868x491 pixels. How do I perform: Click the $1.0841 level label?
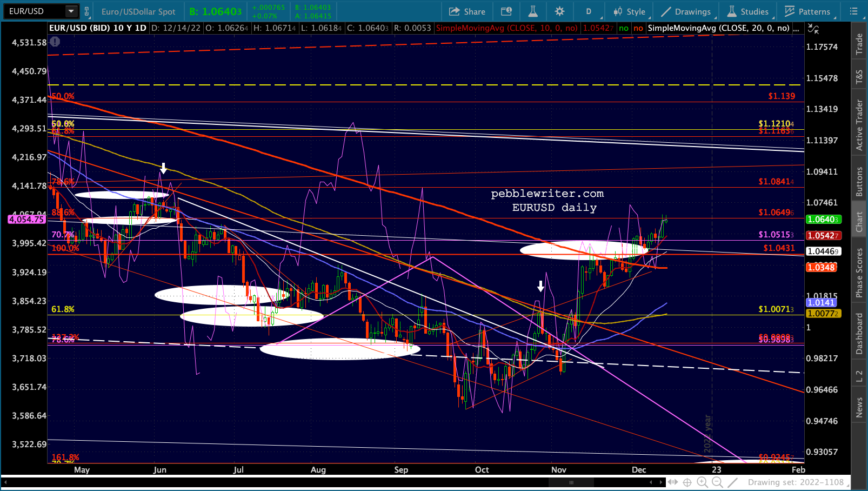click(x=776, y=181)
